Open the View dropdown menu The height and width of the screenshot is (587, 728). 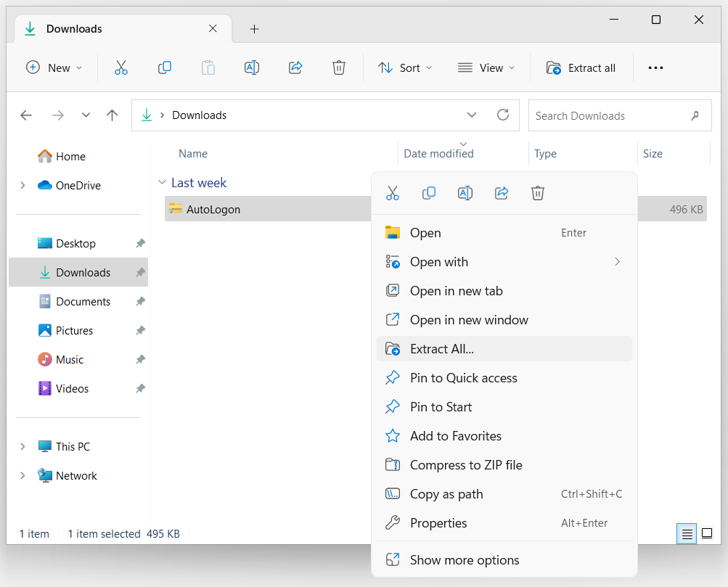coord(486,67)
